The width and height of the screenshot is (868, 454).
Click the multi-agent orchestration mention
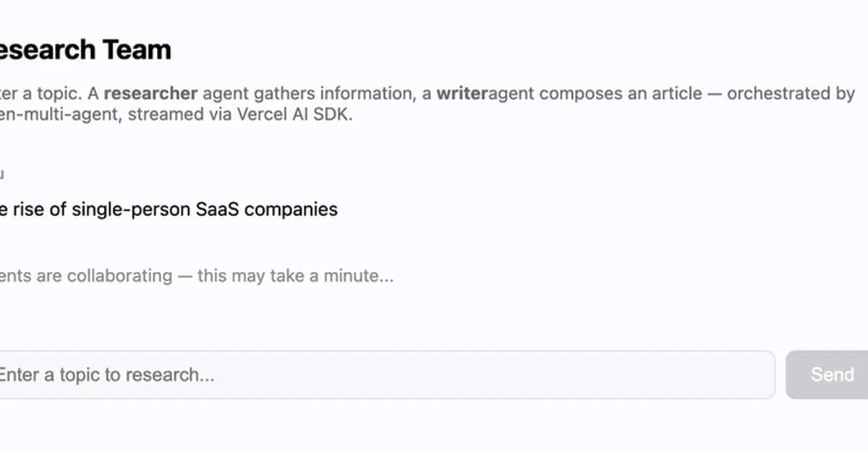tap(54, 113)
